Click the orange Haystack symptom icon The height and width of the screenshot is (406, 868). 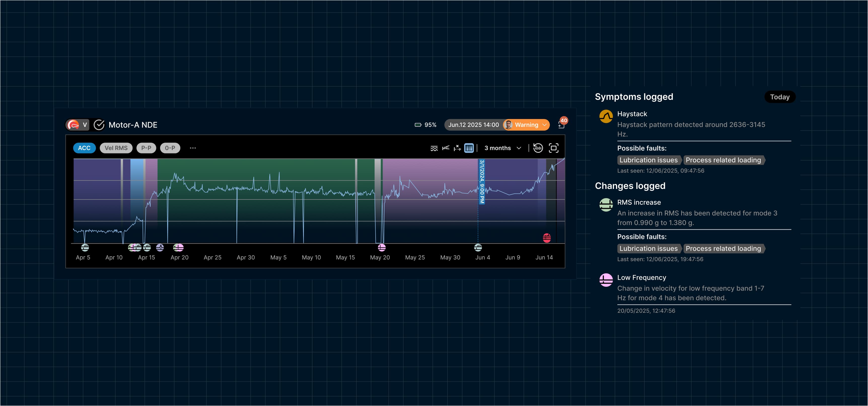[606, 116]
